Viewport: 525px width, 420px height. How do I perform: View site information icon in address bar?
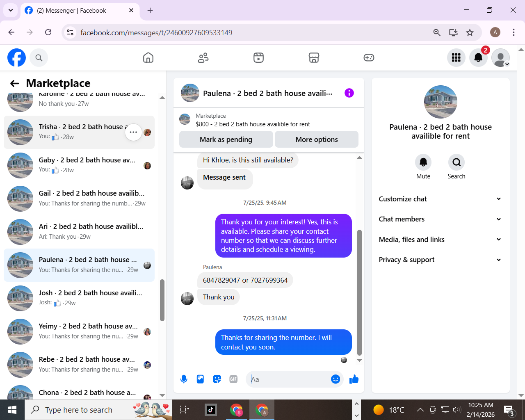click(x=71, y=32)
